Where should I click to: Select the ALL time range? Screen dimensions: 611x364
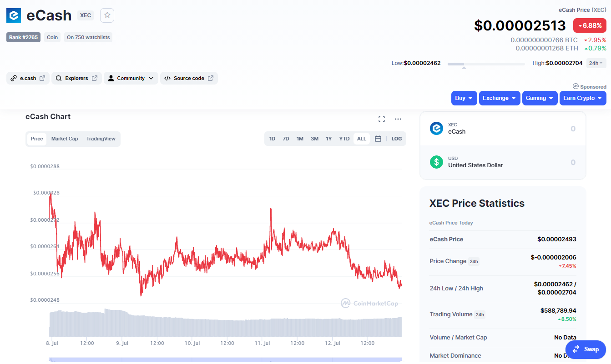click(362, 139)
